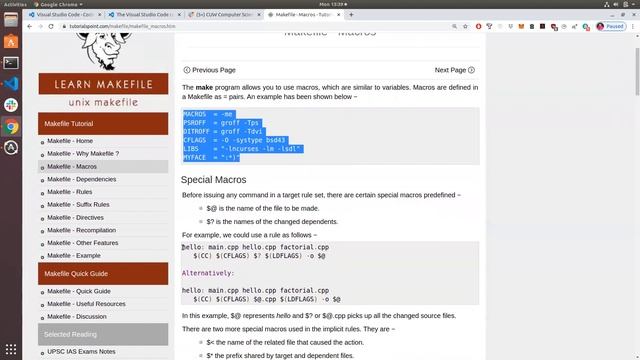640x360 pixels.
Task: Open the Chrome three-dot menu
Action: (633, 26)
